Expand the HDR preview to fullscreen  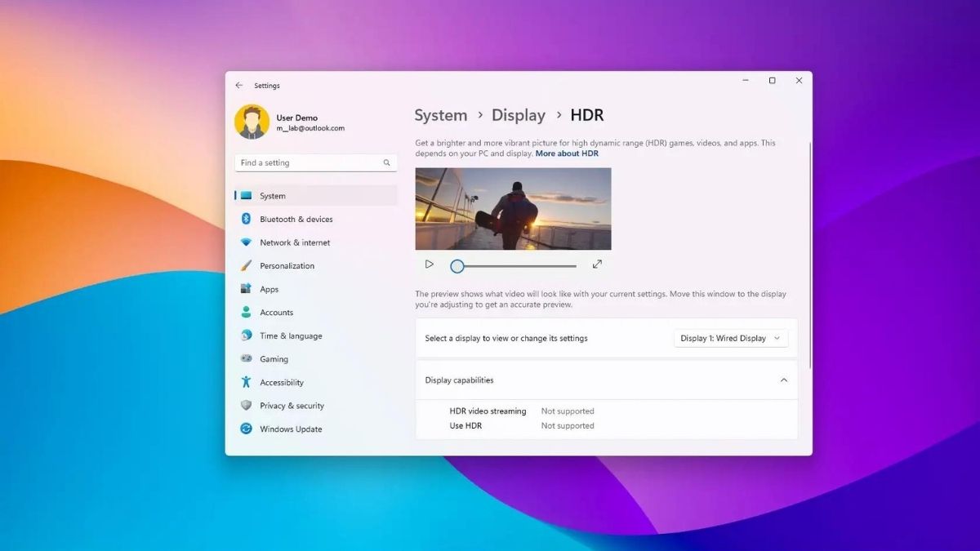(597, 264)
